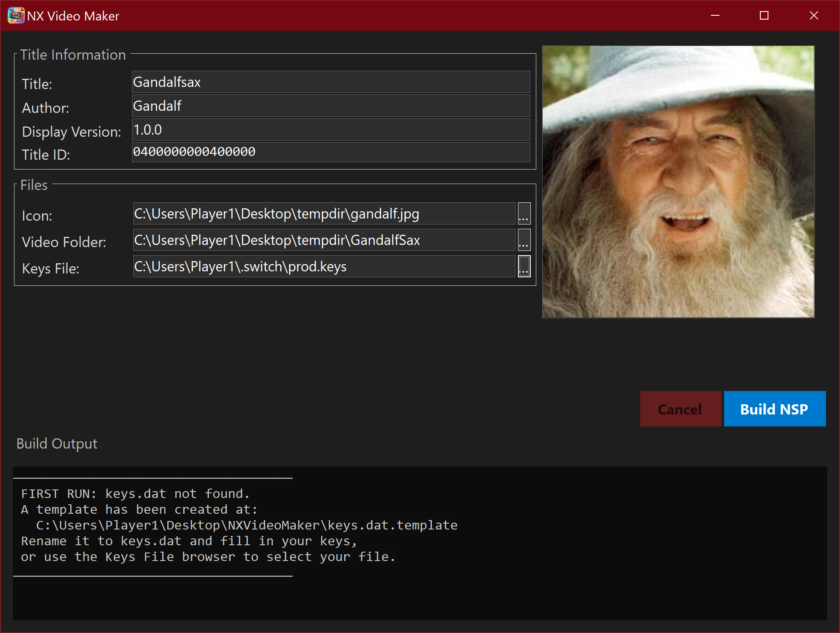Close the NX Video Maker window
The height and width of the screenshot is (633, 840).
(814, 16)
